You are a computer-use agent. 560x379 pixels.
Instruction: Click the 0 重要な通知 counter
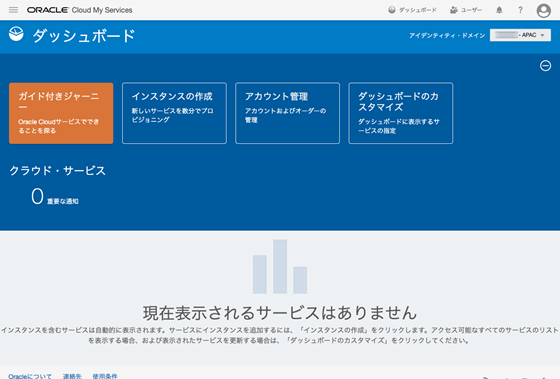tap(55, 197)
